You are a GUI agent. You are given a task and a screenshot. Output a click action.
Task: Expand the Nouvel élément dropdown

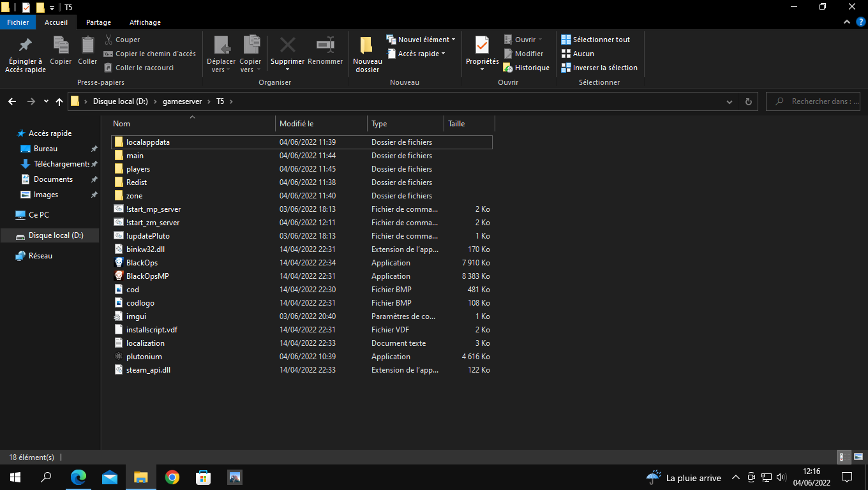coord(423,40)
